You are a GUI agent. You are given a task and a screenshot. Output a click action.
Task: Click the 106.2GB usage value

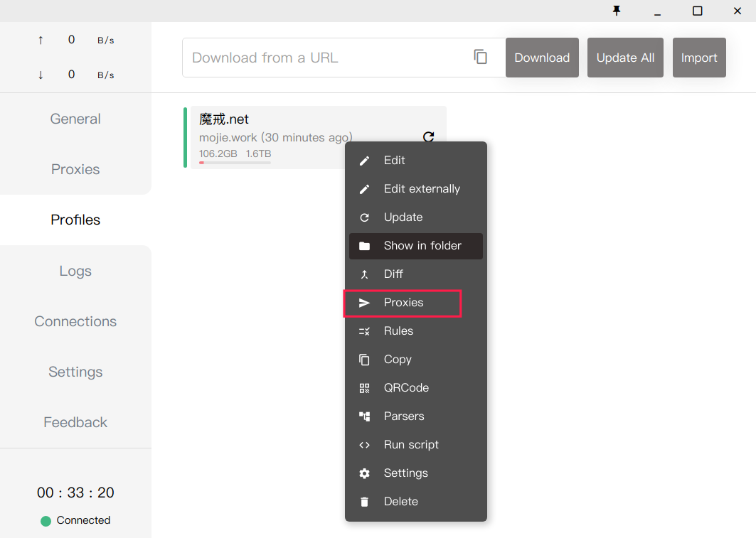218,154
